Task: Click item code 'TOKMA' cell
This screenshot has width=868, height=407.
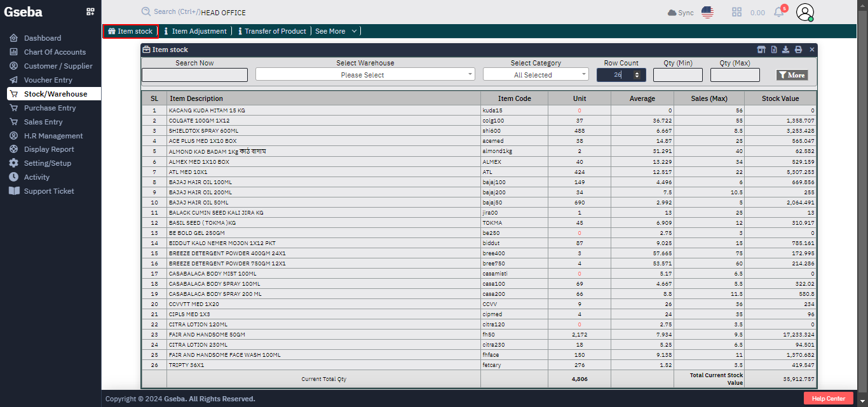Action: 515,223
